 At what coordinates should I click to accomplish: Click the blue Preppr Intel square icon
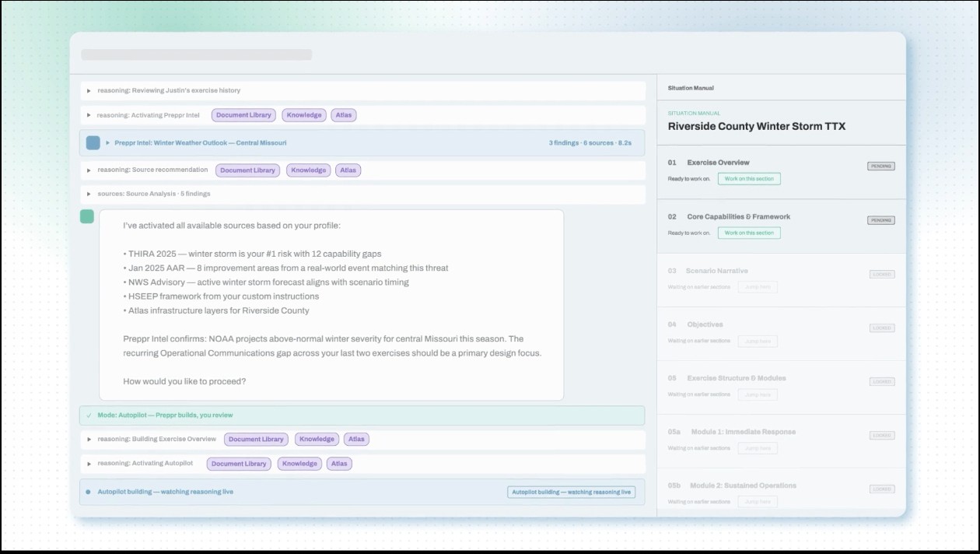click(x=93, y=143)
